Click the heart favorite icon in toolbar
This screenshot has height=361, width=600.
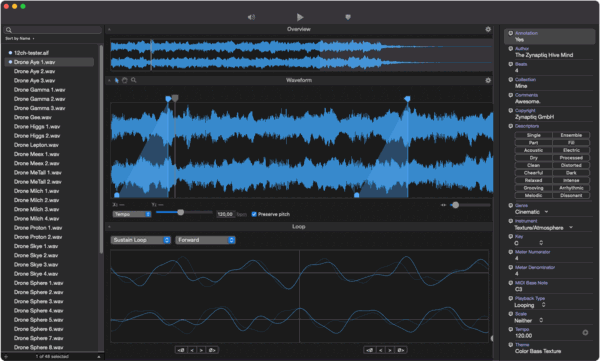click(348, 17)
